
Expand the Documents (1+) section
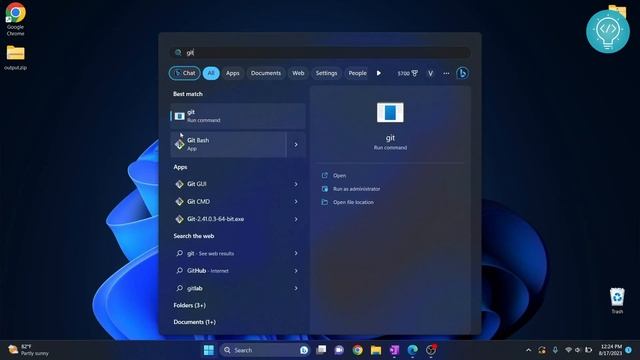click(194, 322)
